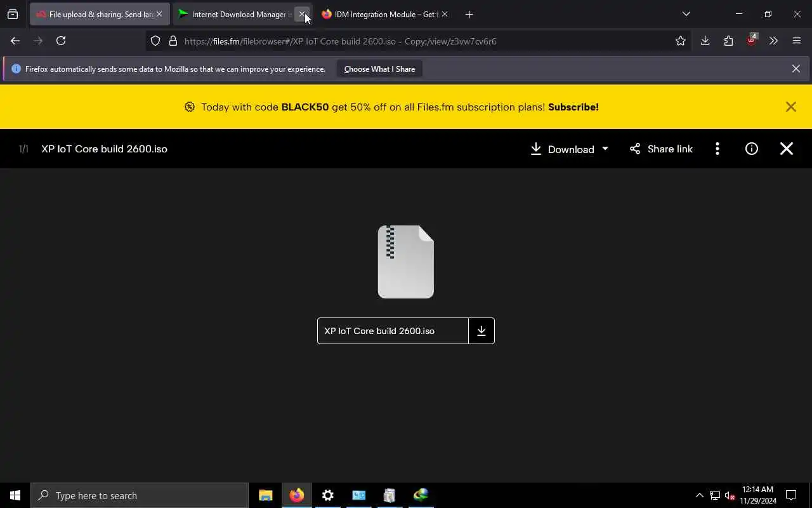Dismiss the Firefox data sharing notification
Screen dimensions: 812x508
point(796,69)
